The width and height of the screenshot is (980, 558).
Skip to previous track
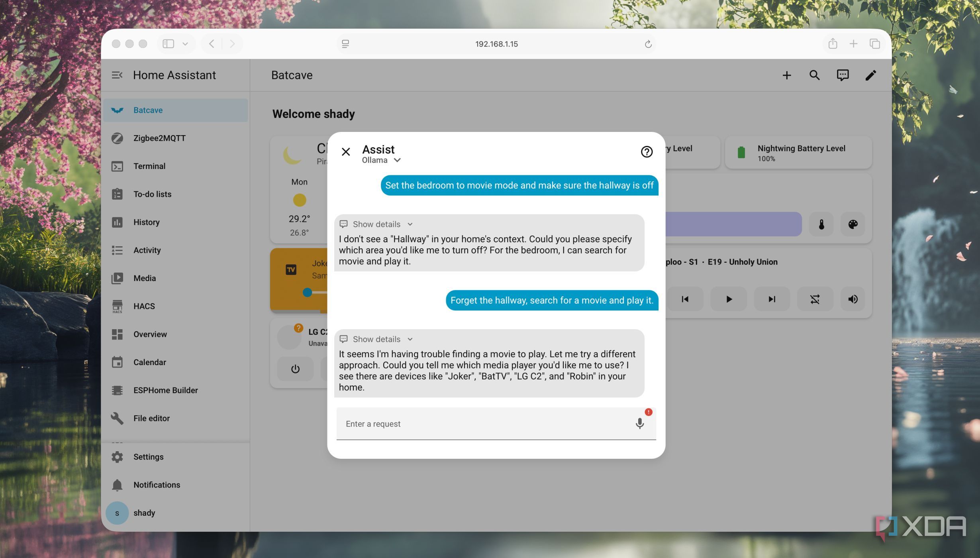[x=685, y=299]
